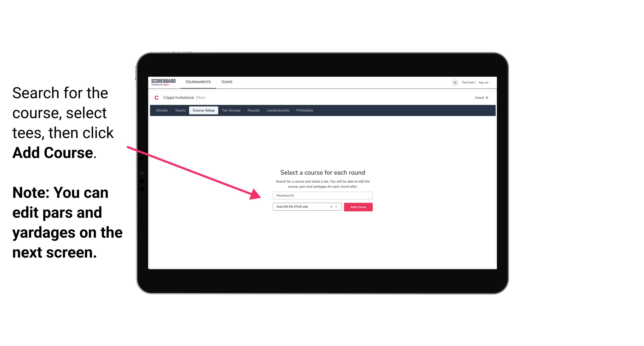644x346 pixels.
Task: Click the Teams navigation menu item
Action: [x=226, y=82]
